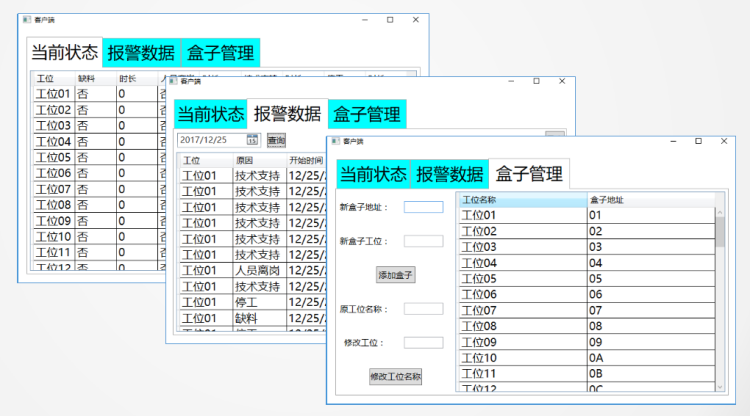Select 当前状态 tab in back window
This screenshot has width=750, height=416.
point(65,52)
